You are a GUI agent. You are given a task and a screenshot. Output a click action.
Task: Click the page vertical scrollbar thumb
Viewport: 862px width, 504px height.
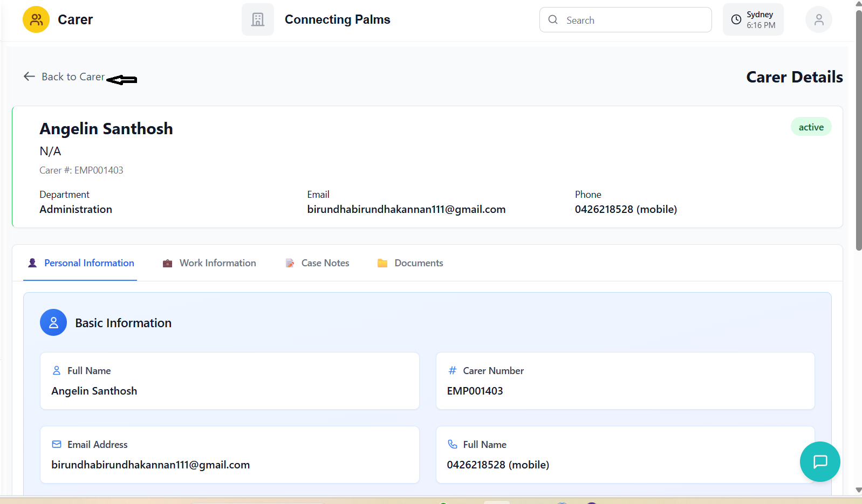pyautogui.click(x=858, y=129)
